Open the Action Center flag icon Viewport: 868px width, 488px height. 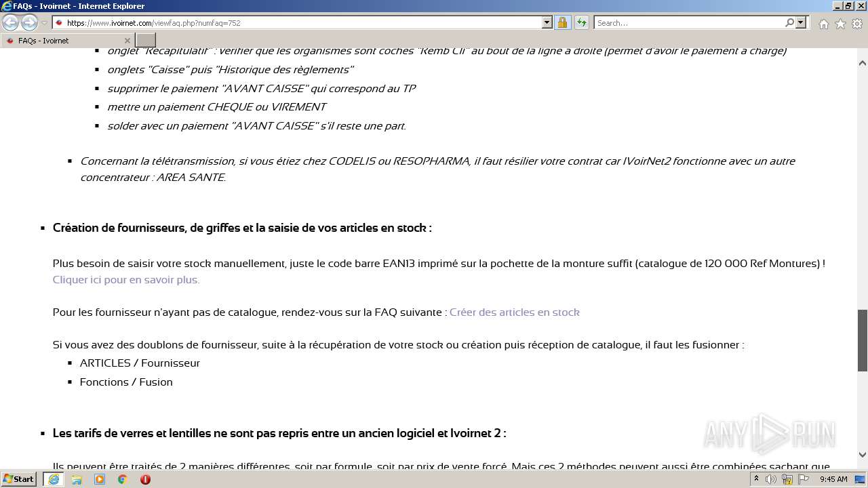coord(804,479)
